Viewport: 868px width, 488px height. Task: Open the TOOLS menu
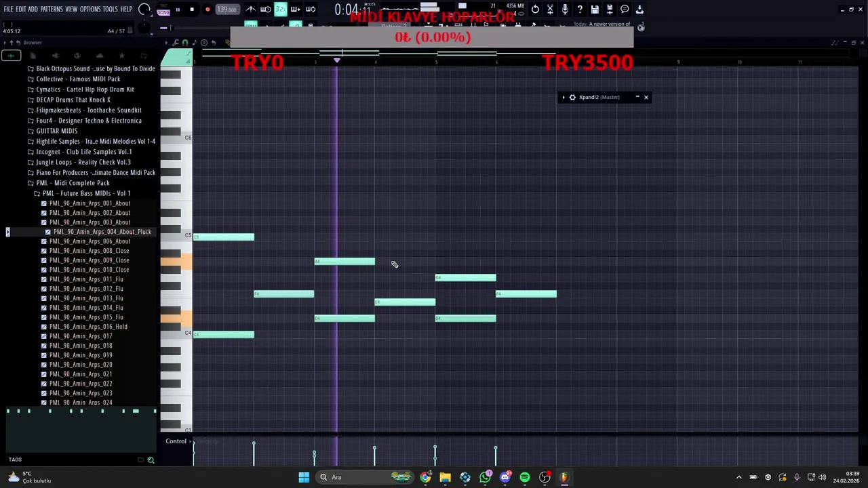click(111, 9)
